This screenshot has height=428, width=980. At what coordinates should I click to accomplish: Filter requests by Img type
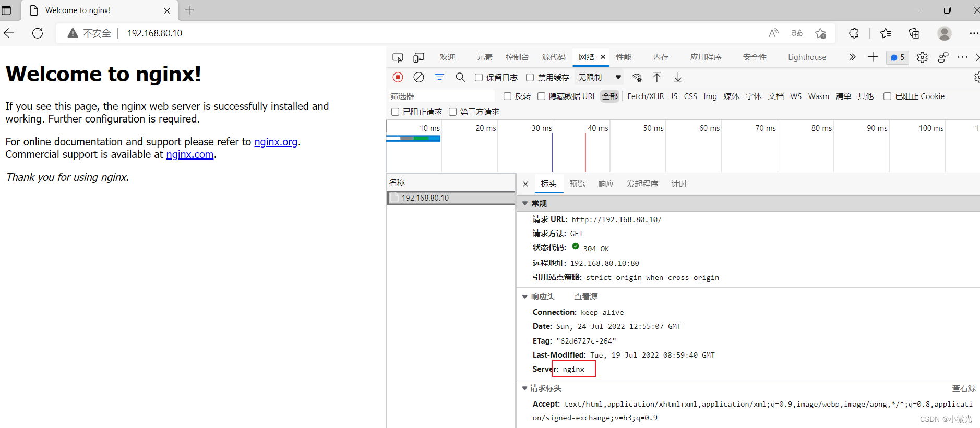click(x=710, y=96)
